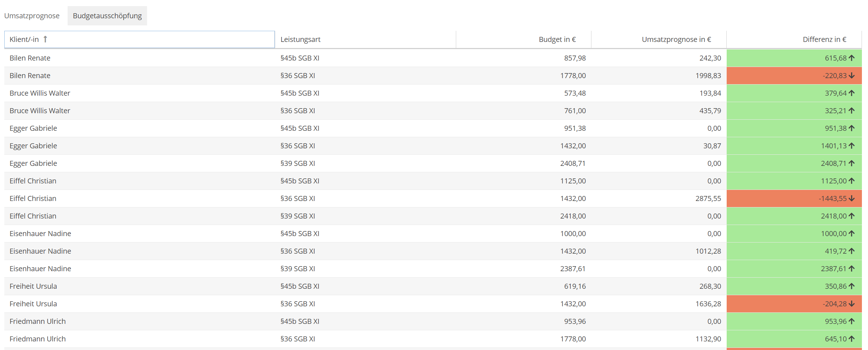The height and width of the screenshot is (350, 868).
Task: Click up arrow beside 645,10 difference
Action: pos(852,339)
